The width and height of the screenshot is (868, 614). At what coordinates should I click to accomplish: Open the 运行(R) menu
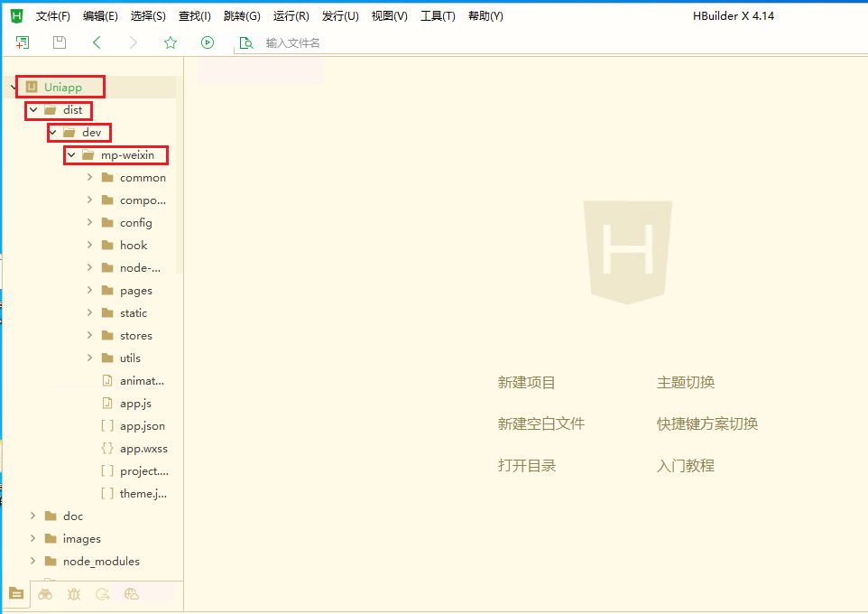291,16
